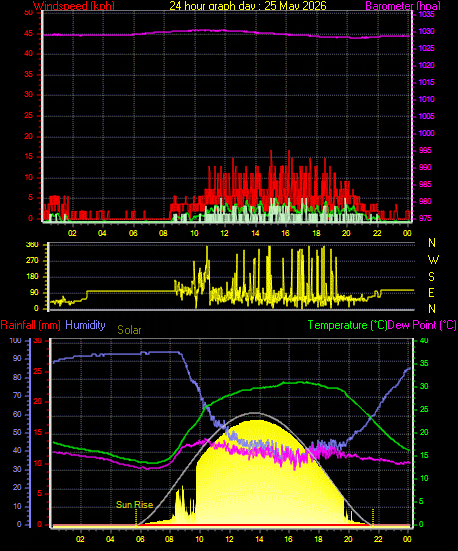Click the 90 degree direction scale value
The height and width of the screenshot is (551, 458).
(x=34, y=293)
